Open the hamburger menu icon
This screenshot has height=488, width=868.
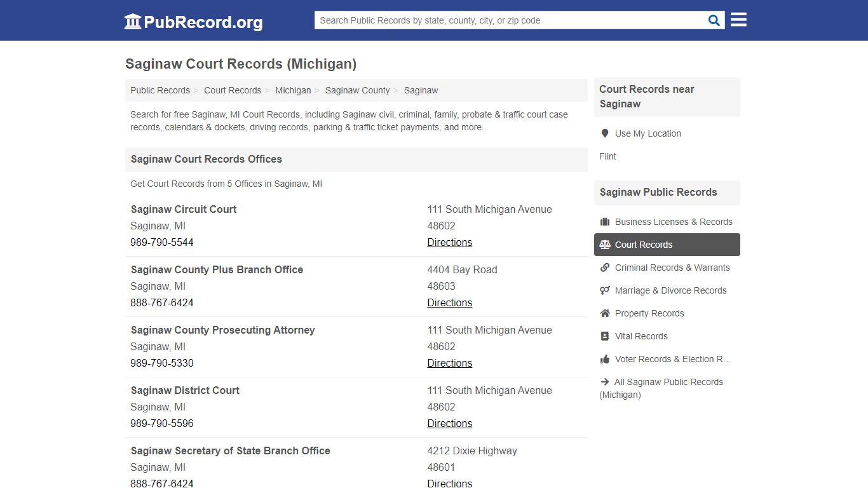coord(738,20)
